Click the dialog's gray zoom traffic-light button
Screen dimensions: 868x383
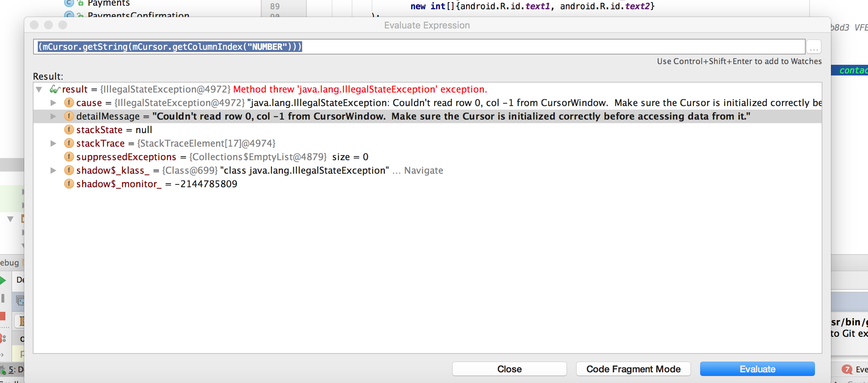[x=63, y=25]
